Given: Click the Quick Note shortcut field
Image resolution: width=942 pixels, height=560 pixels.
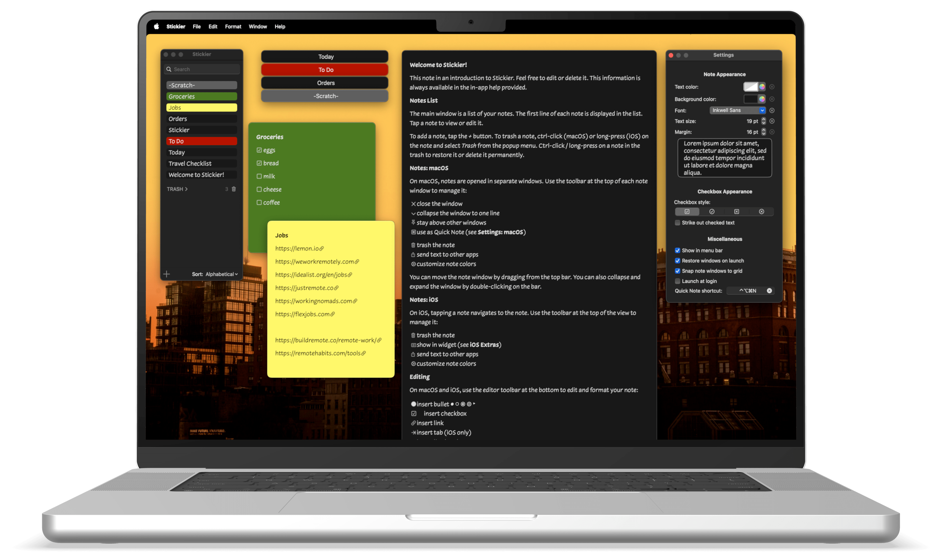Looking at the screenshot, I should [x=751, y=291].
